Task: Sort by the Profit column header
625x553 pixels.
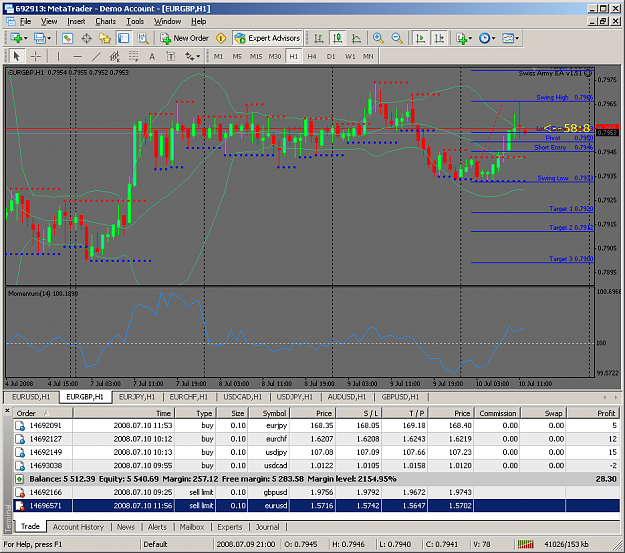Action: (593, 413)
